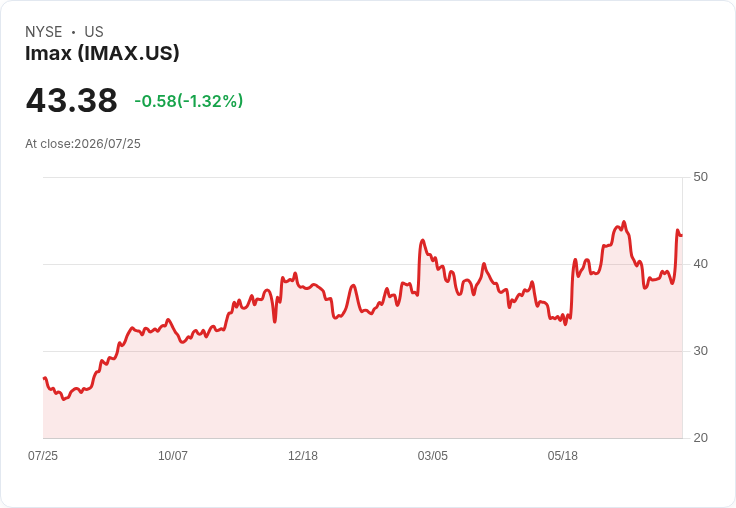Click the US market label
Screen dimensions: 736x508
pos(94,32)
